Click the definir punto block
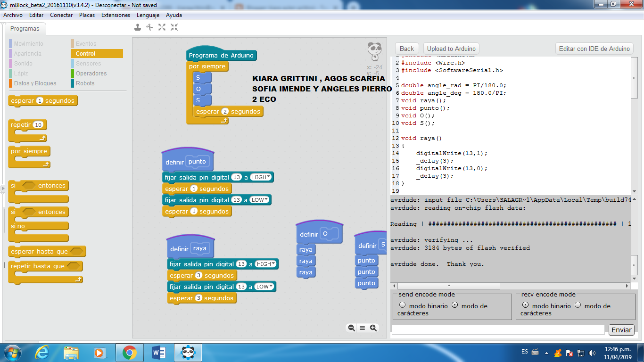This screenshot has height=362, width=644. pyautogui.click(x=188, y=161)
